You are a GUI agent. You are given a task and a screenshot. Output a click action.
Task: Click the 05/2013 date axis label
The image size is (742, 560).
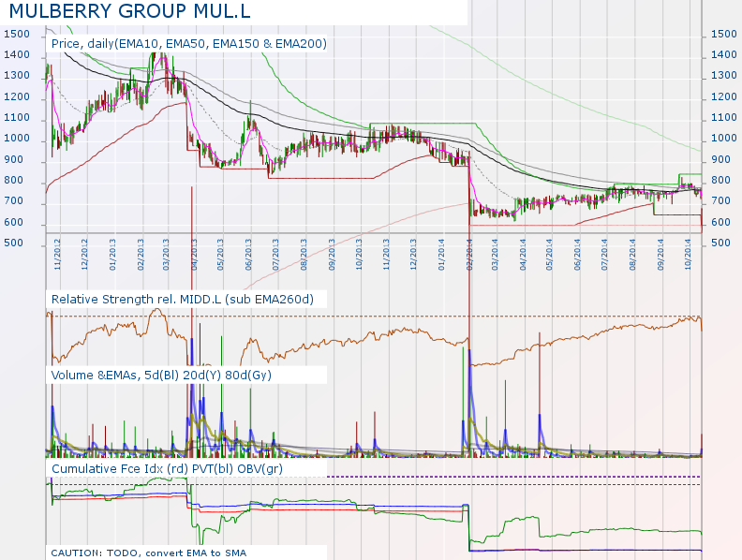point(220,255)
